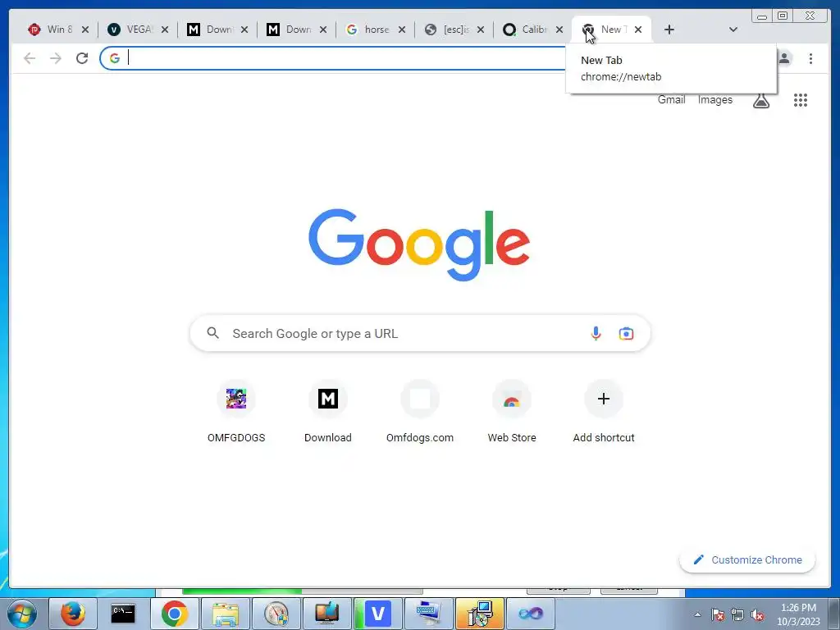Open the OMFGDOGS shortcut

pos(236,412)
